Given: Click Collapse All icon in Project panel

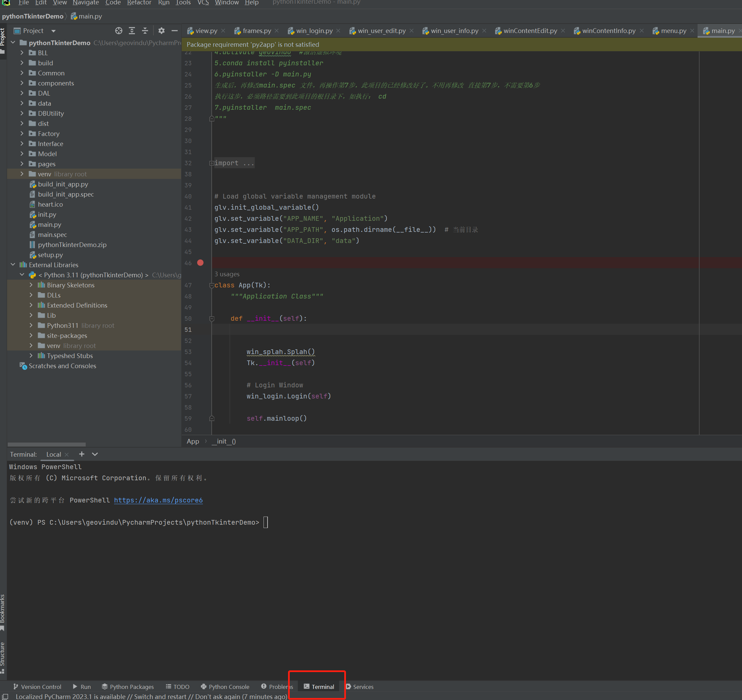Looking at the screenshot, I should pos(145,31).
